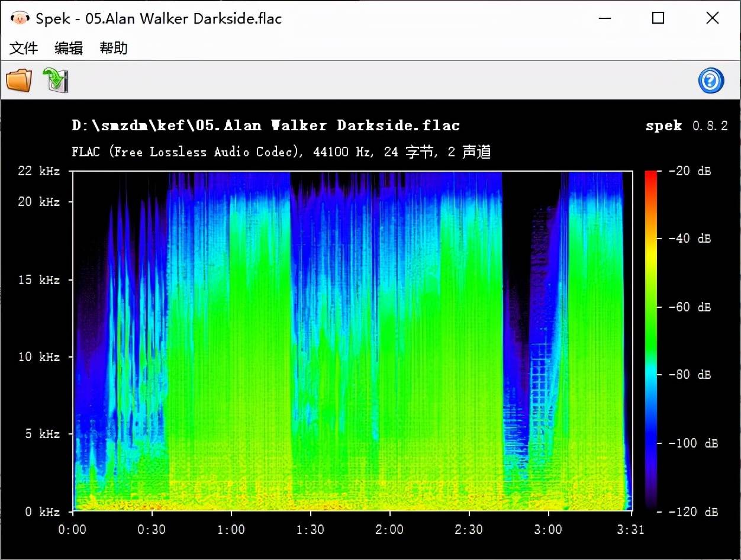This screenshot has height=560, width=741.
Task: Open the 文件 menu
Action: pos(24,48)
